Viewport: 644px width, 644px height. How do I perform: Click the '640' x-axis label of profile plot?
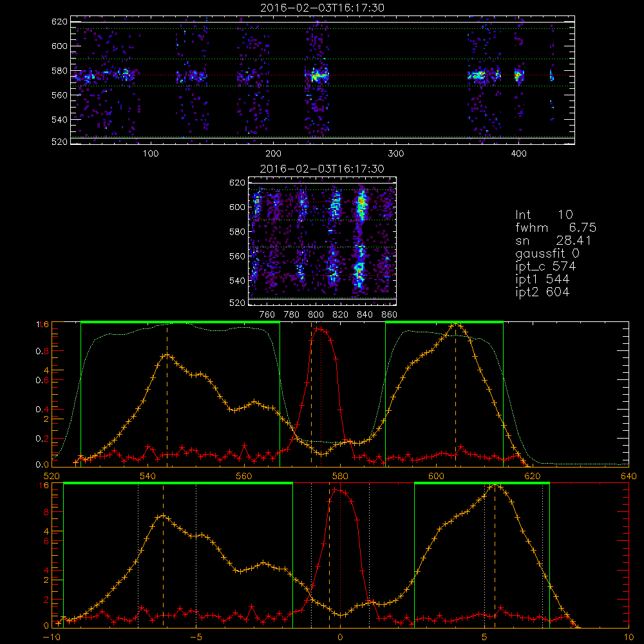(x=629, y=477)
